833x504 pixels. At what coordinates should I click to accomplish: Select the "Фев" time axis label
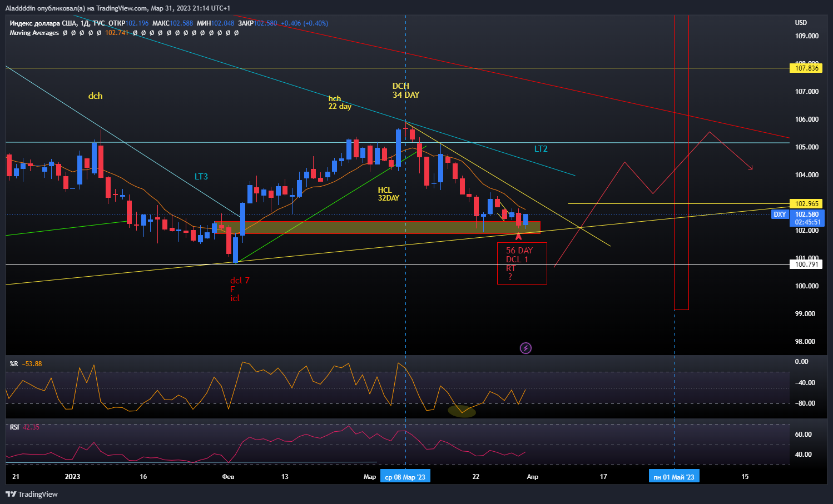tap(228, 477)
